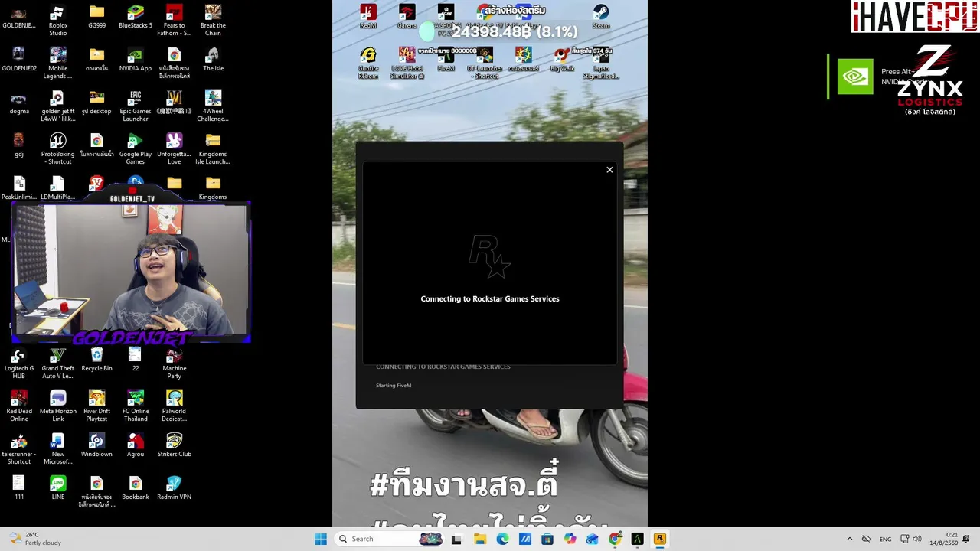Viewport: 980px width, 551px height.
Task: Open Meta Horizon Link shortcut
Action: 57,406
